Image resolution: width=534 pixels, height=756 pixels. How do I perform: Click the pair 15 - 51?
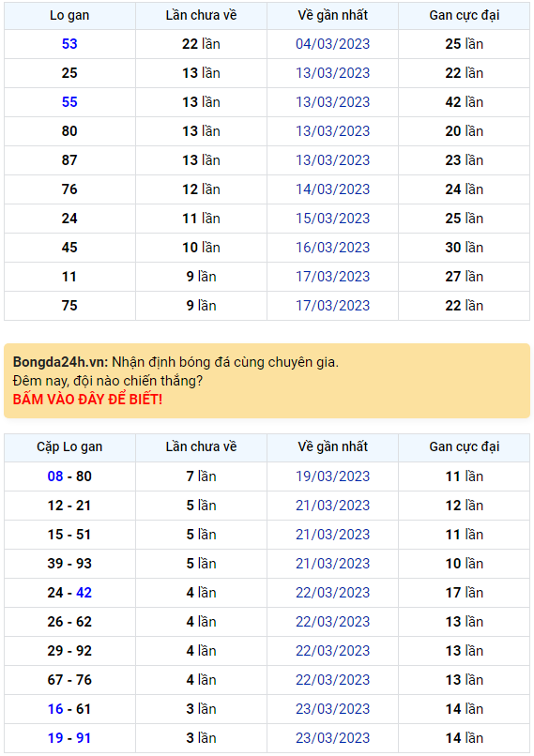pyautogui.click(x=69, y=535)
